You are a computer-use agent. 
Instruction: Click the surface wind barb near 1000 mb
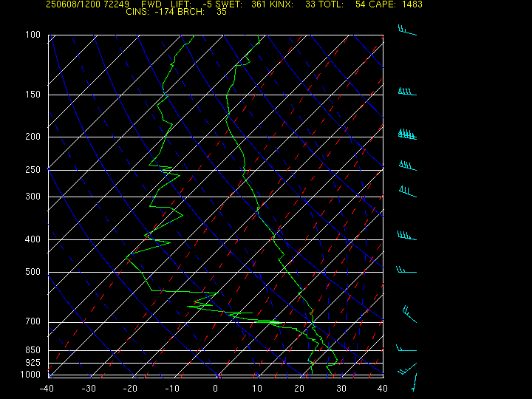tap(414, 383)
